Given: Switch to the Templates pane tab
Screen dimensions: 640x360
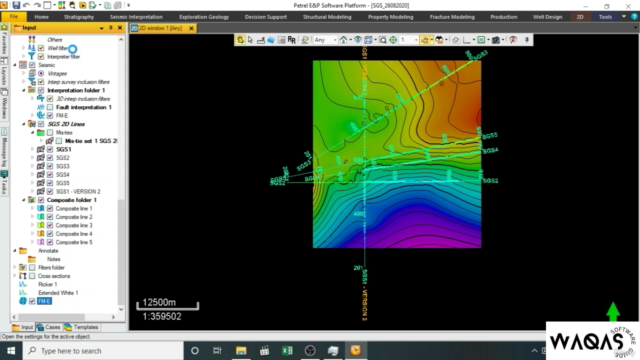Looking at the screenshot, I should [81, 327].
